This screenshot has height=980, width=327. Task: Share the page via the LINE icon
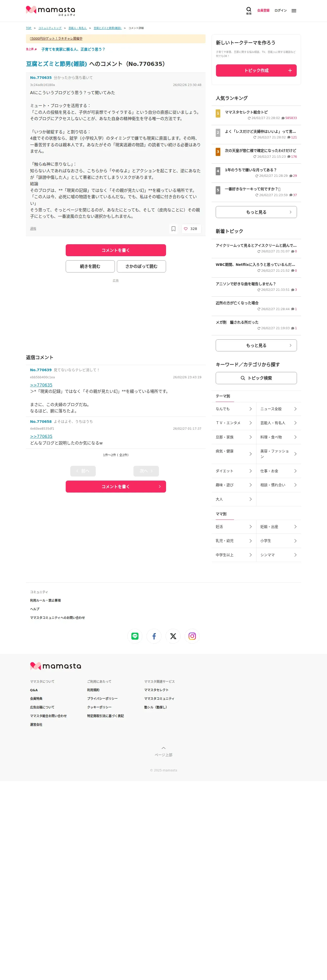coord(135,636)
